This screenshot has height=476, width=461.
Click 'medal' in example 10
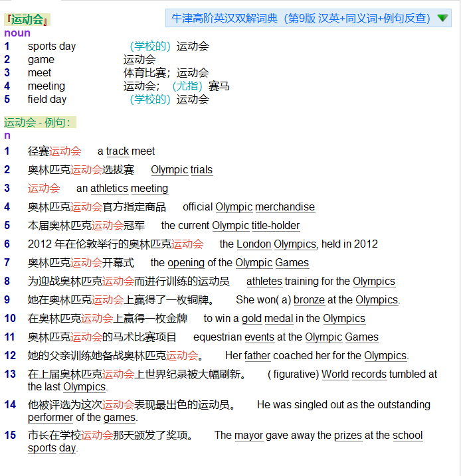pos(278,318)
